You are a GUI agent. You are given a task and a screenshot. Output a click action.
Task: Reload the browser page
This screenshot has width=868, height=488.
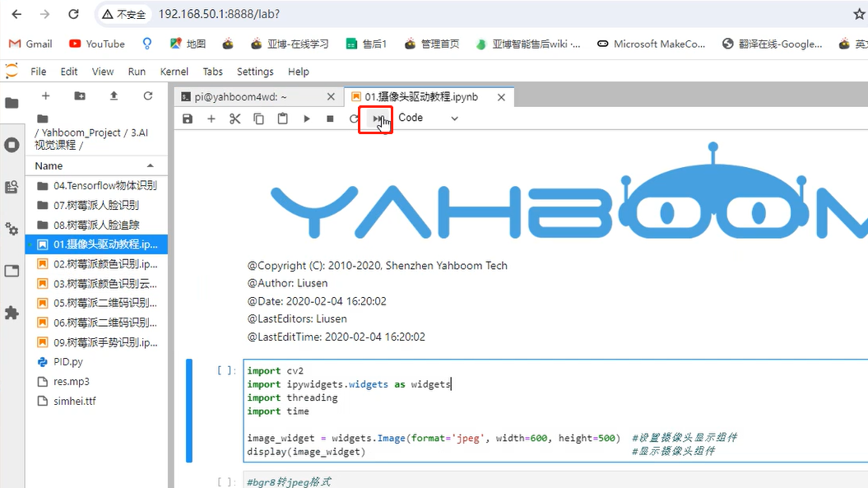click(x=73, y=15)
